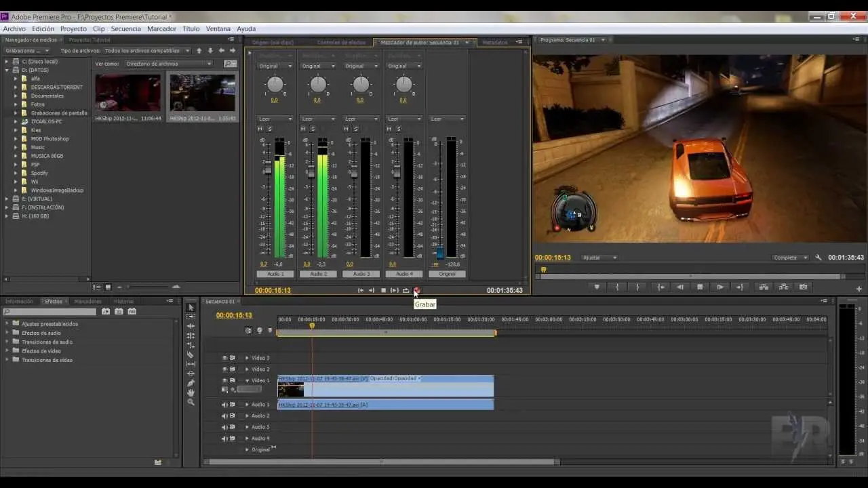
Task: Expand the Efectos de audio folder
Action: [x=7, y=333]
